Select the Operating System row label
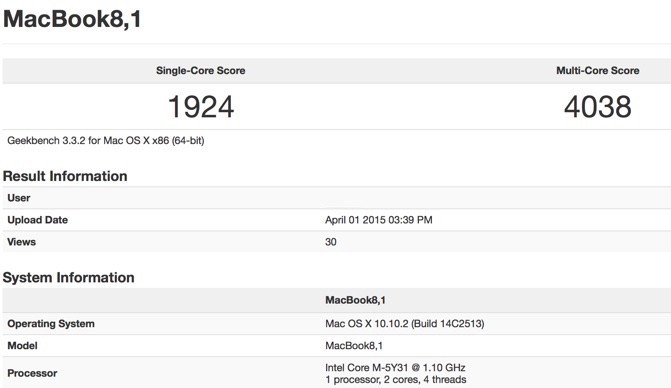Screen dimensions: 671x388 [x=51, y=323]
